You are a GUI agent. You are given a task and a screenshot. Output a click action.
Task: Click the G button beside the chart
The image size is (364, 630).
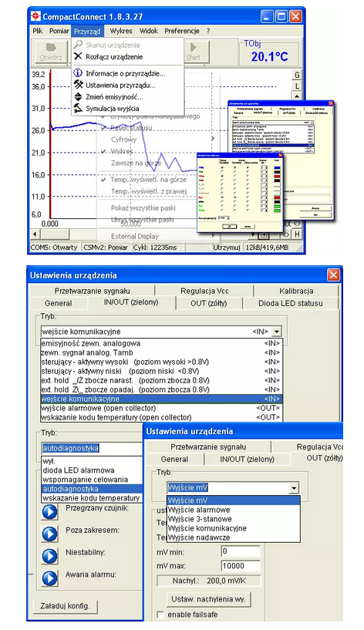[297, 75]
